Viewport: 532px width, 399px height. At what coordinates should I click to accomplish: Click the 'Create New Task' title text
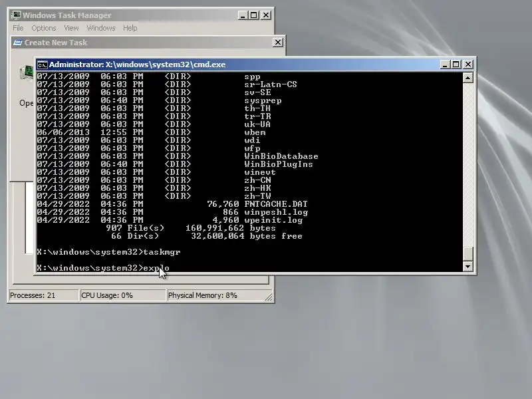[56, 43]
